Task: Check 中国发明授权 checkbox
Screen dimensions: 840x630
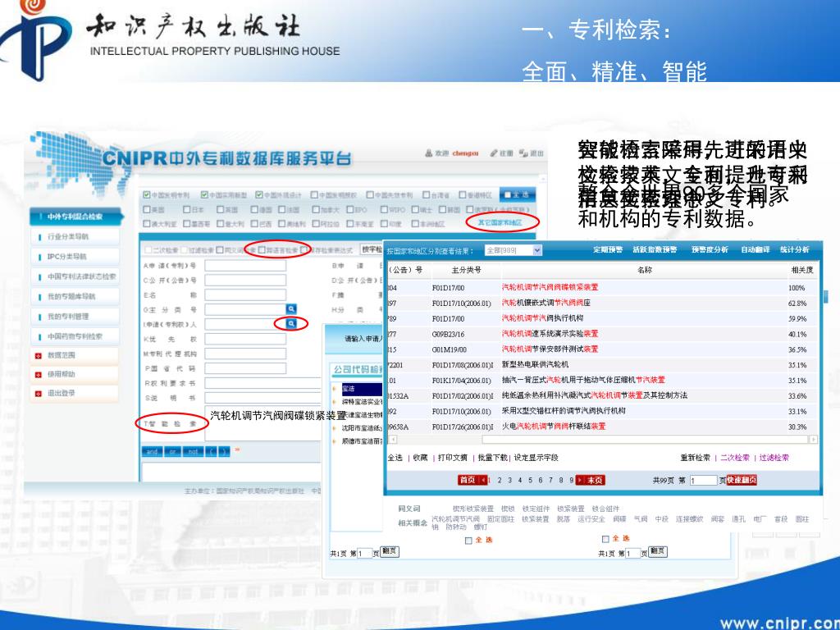Action: pyautogui.click(x=314, y=195)
